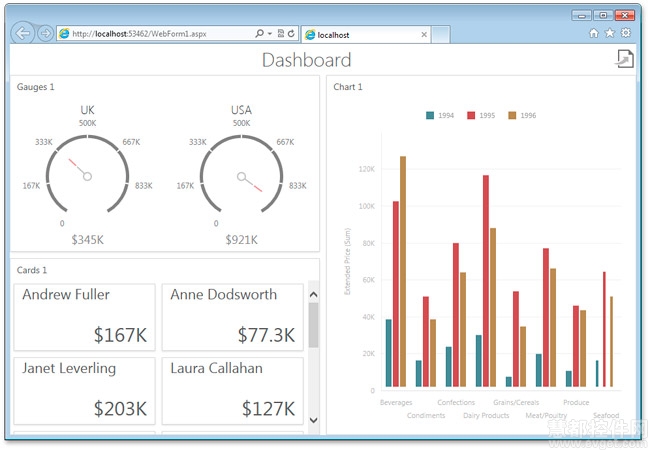Click the Chart 1 panel caption

pyautogui.click(x=348, y=87)
